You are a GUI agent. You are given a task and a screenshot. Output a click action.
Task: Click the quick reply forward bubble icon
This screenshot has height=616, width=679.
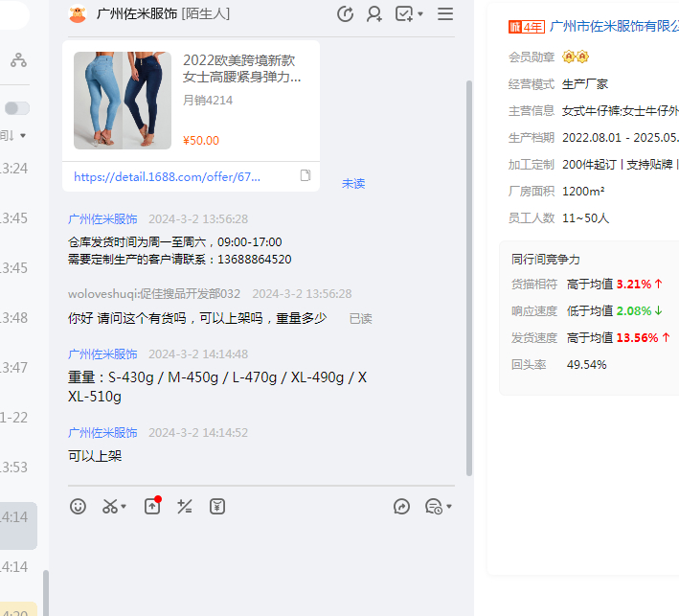click(402, 507)
